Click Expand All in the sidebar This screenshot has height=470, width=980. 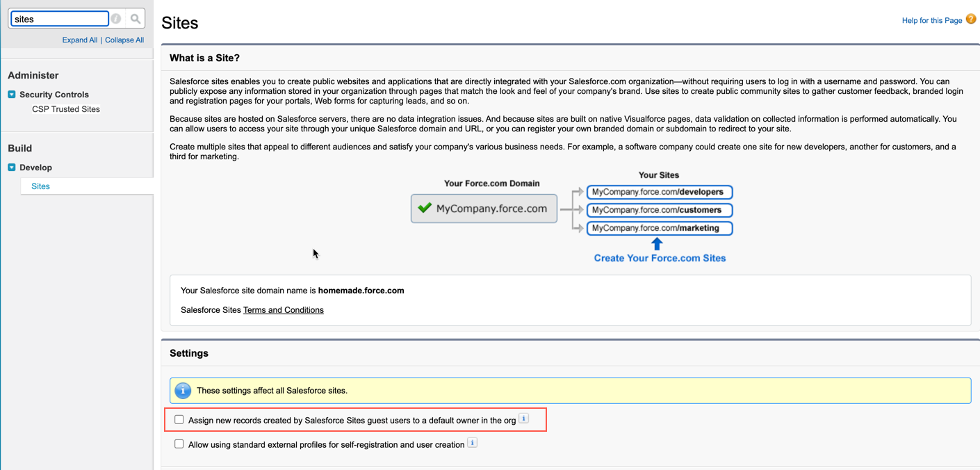(80, 40)
